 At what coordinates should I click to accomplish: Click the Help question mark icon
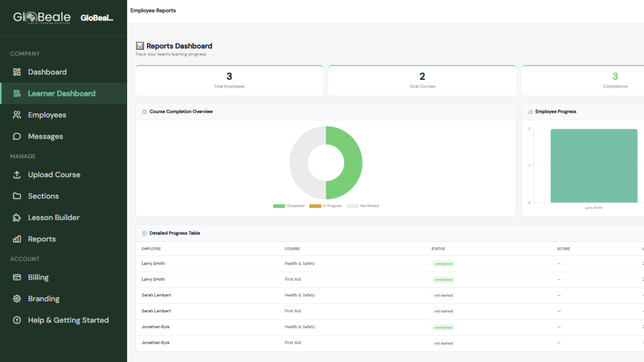pyautogui.click(x=17, y=320)
